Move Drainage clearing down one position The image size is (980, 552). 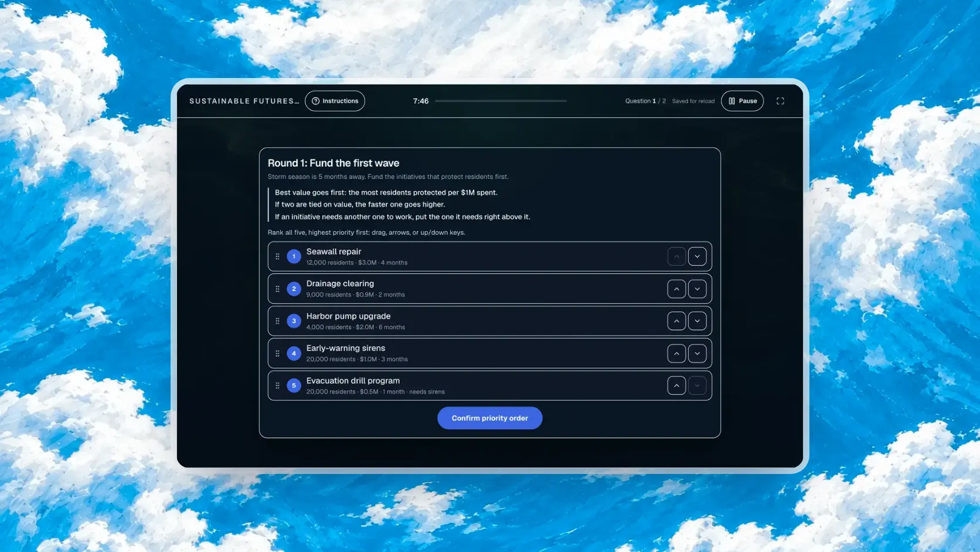tap(697, 289)
